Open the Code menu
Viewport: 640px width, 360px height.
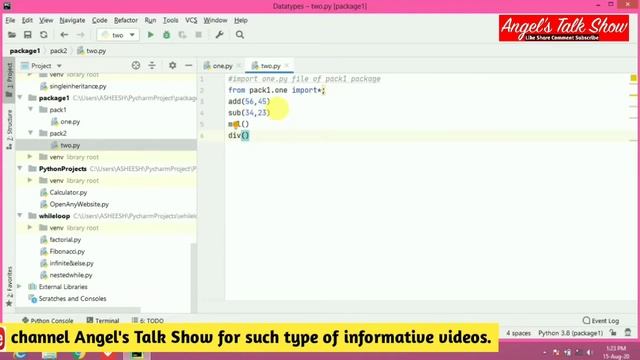[x=100, y=20]
